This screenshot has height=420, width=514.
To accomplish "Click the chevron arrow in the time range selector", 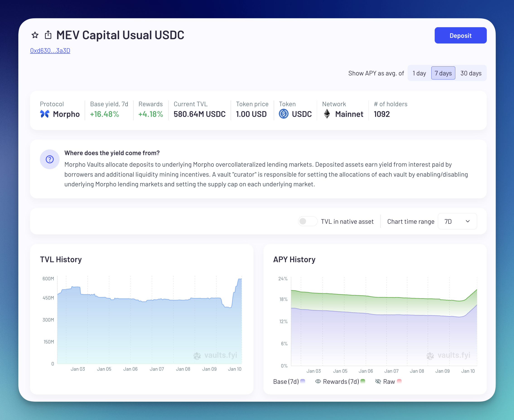I will [468, 221].
